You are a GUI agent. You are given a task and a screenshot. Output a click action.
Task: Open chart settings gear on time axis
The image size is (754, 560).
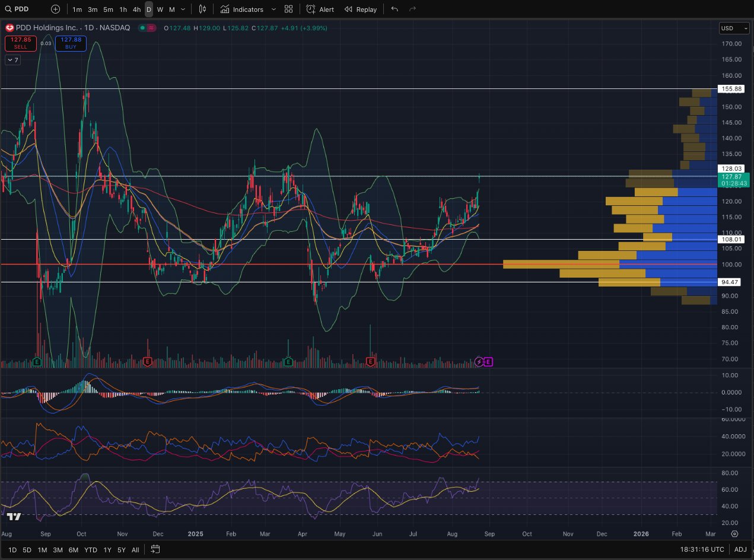click(x=734, y=533)
